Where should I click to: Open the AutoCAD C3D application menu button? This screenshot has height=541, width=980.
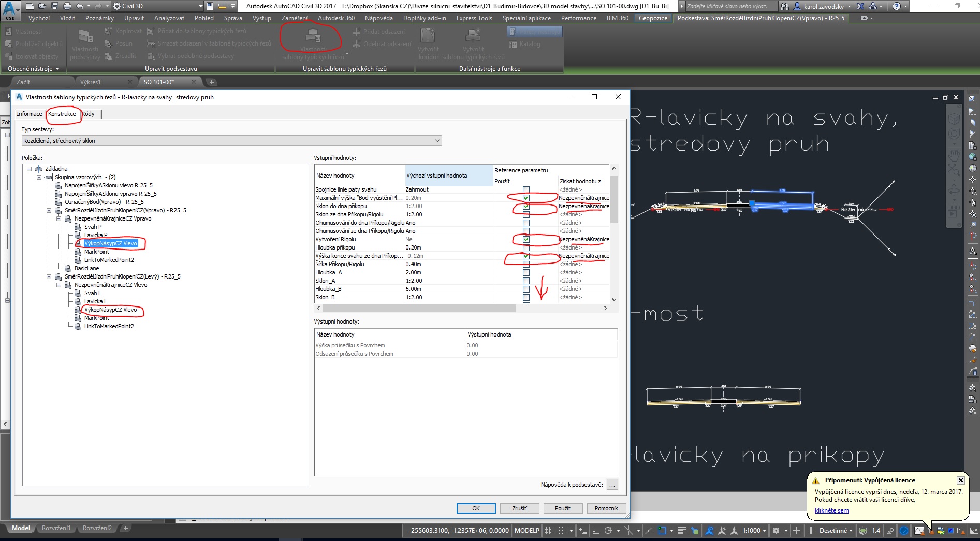pos(10,10)
